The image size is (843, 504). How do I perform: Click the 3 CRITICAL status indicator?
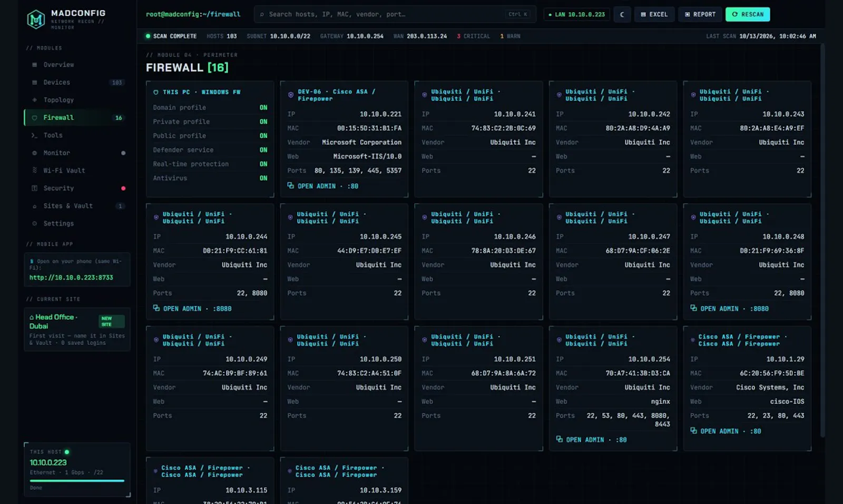pyautogui.click(x=473, y=36)
